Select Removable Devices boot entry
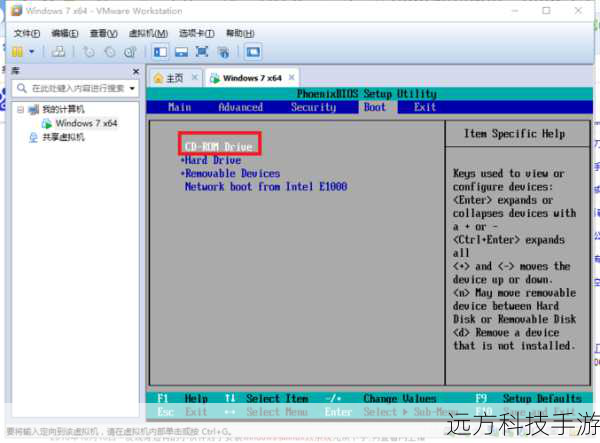600x443 pixels. [232, 173]
